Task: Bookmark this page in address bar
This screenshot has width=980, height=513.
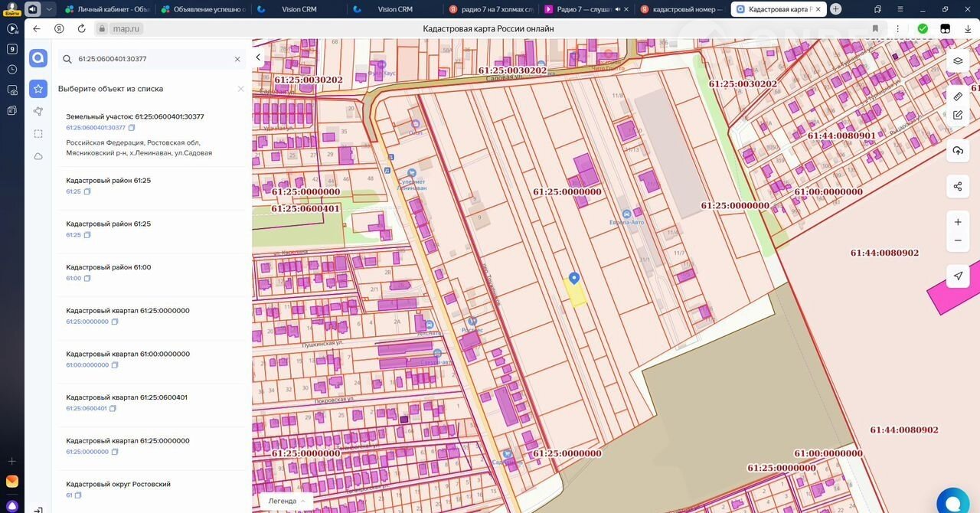Action: point(874,28)
